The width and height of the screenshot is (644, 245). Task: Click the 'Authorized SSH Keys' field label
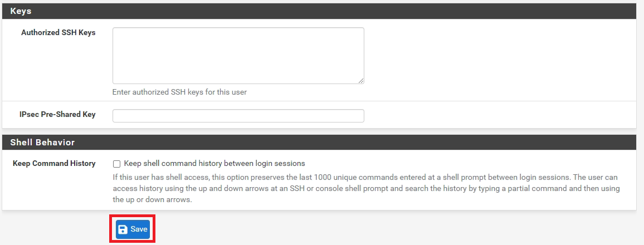point(58,32)
